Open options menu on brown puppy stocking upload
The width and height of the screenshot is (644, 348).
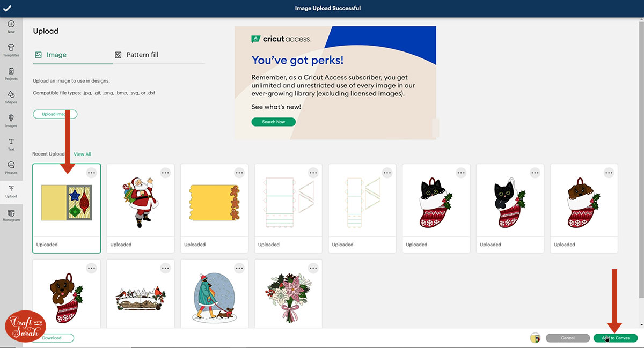pos(609,173)
